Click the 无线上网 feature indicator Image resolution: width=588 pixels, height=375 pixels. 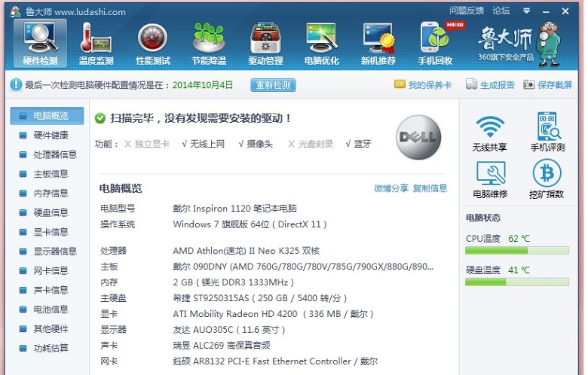click(203, 144)
